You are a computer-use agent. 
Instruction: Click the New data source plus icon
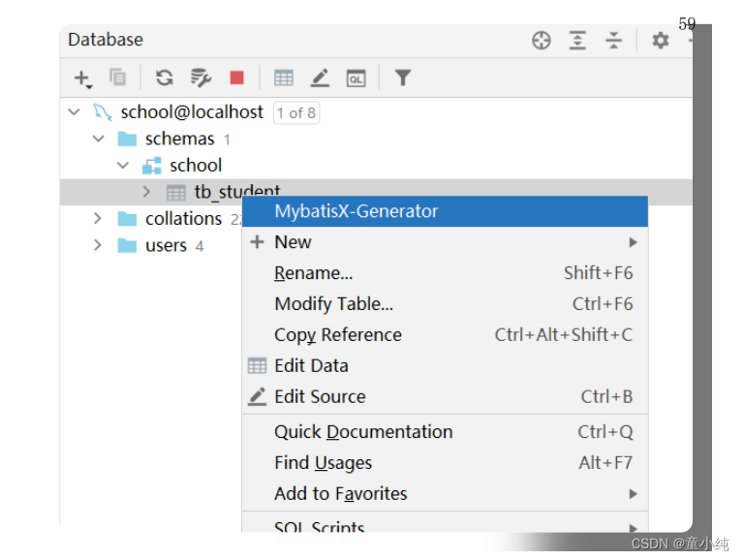[82, 78]
